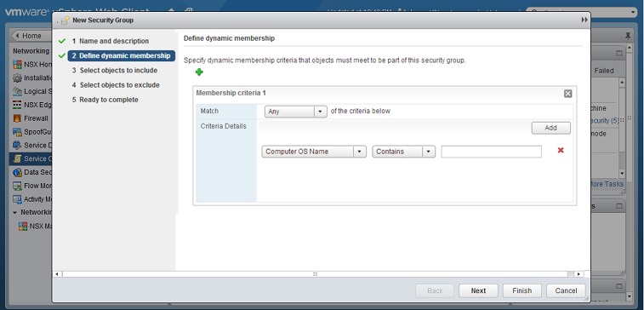Click the tasks panel scroll down arrow
The width and height of the screenshot is (644, 310).
[622, 174]
